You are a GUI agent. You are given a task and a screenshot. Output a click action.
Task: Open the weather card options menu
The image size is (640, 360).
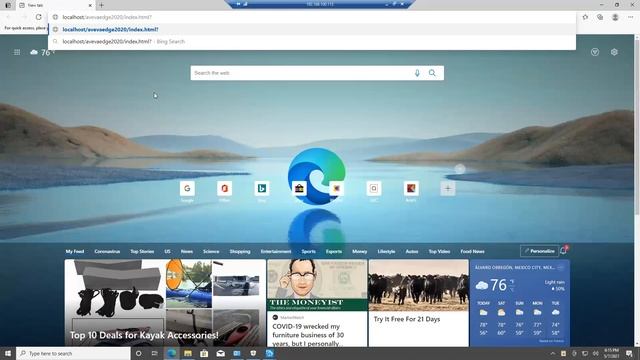[x=561, y=267]
